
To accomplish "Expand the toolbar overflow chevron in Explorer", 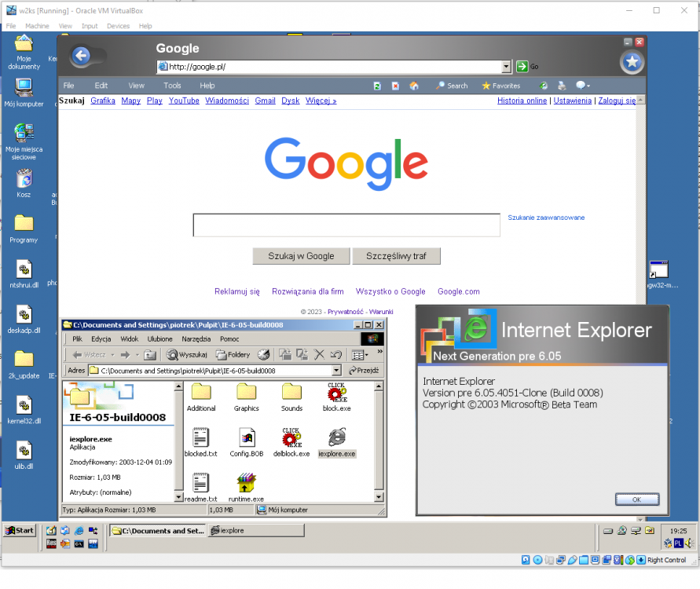I will click(380, 352).
